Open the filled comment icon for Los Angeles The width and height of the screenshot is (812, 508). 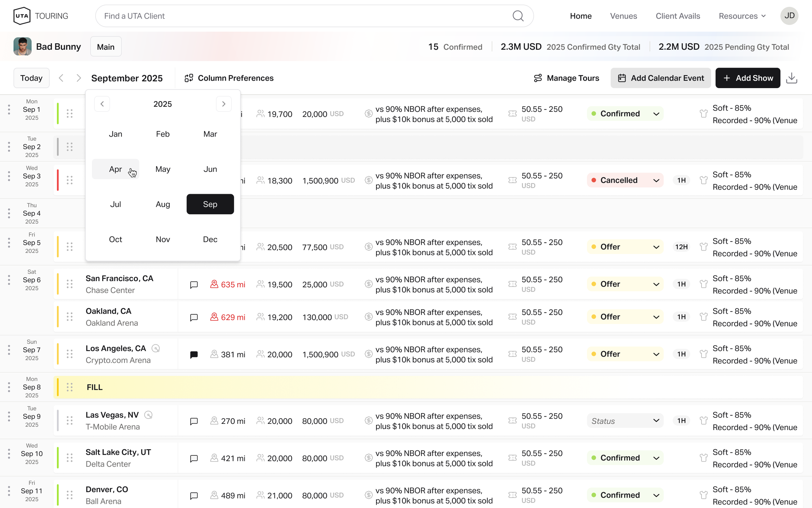click(x=194, y=355)
